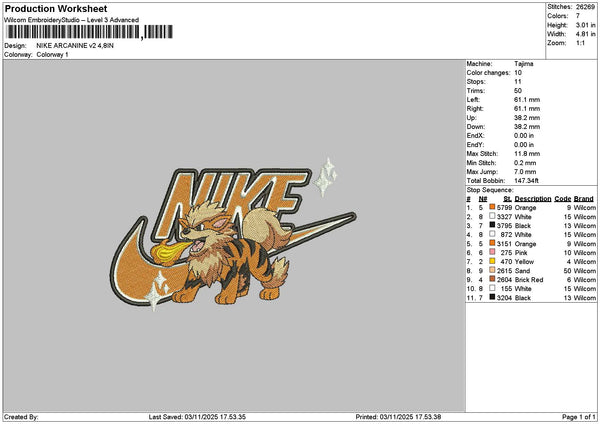Click the 'Brand' column header
The width and height of the screenshot is (600, 424).
[584, 199]
